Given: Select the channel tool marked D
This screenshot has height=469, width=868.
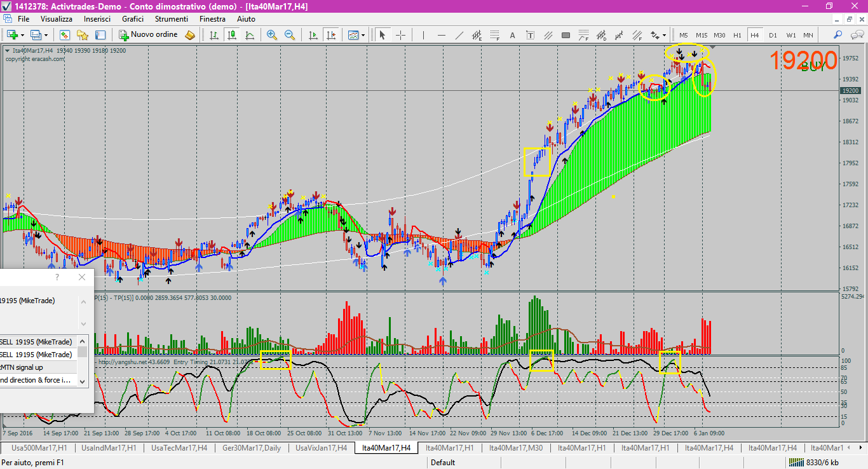Looking at the screenshot, I should point(601,35).
